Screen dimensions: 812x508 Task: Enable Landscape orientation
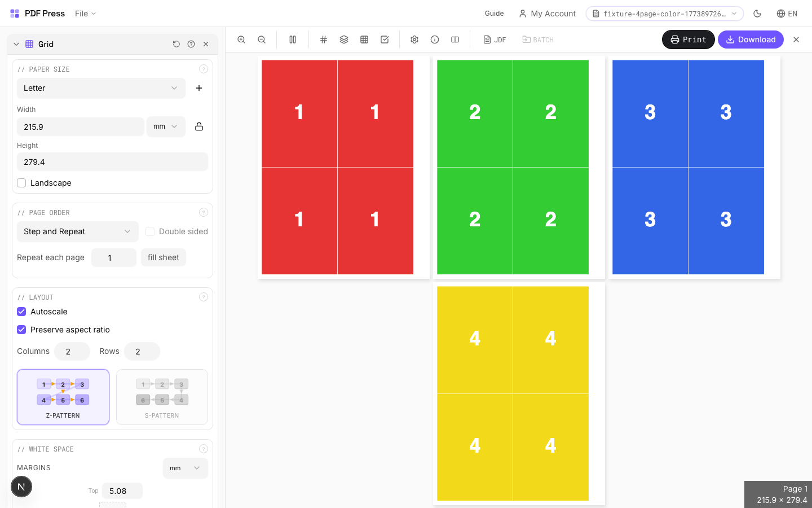(21, 183)
